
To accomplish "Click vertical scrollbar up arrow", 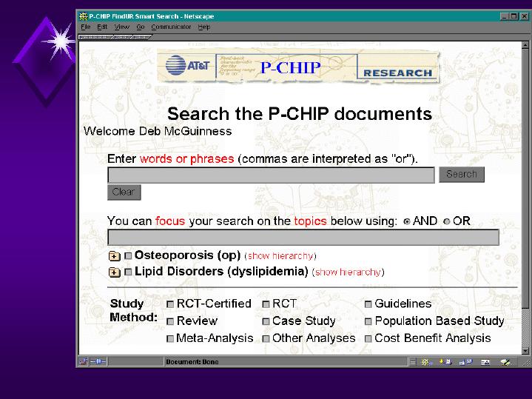I will (525, 44).
